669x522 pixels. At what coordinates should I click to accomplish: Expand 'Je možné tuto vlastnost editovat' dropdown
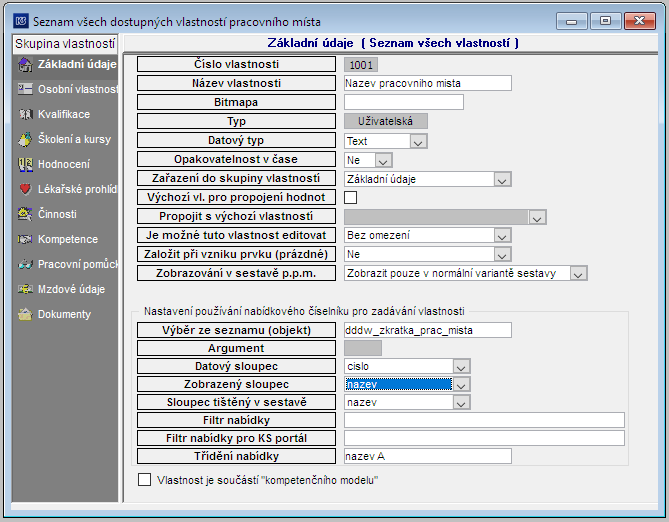pos(502,235)
